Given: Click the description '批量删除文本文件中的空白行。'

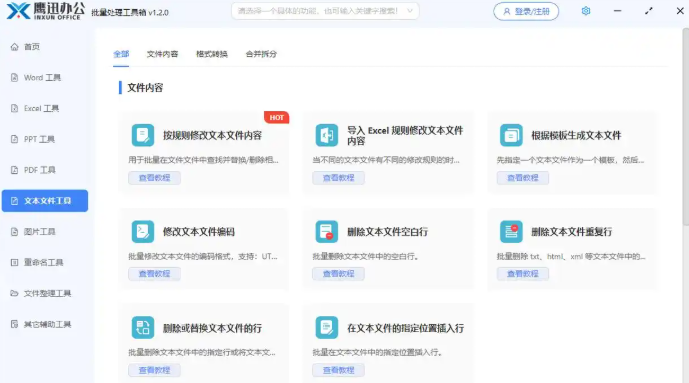Looking at the screenshot, I should coord(365,256).
